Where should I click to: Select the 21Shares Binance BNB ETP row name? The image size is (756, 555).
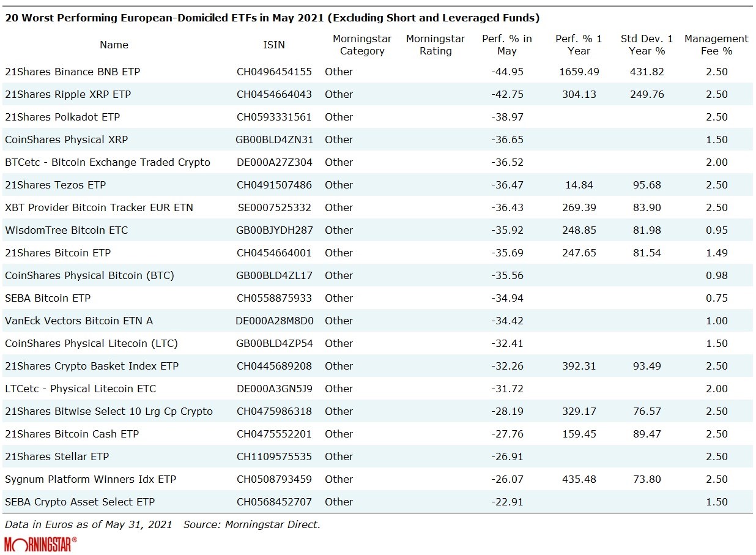point(72,72)
